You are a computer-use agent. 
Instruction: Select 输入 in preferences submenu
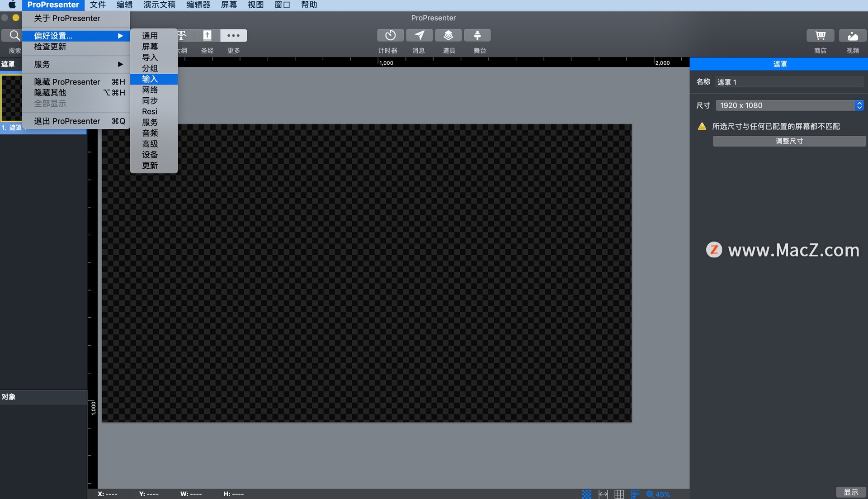[154, 79]
